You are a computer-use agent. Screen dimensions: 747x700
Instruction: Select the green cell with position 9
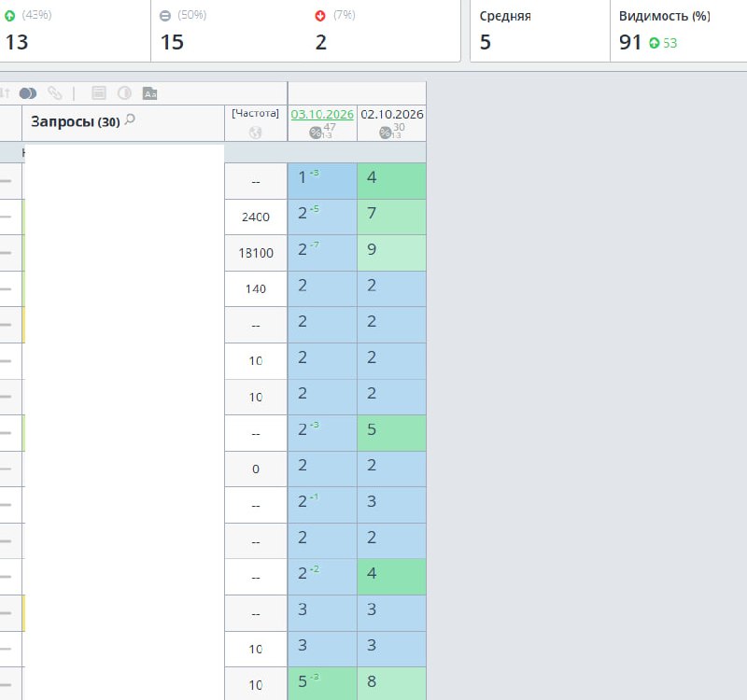click(x=391, y=253)
